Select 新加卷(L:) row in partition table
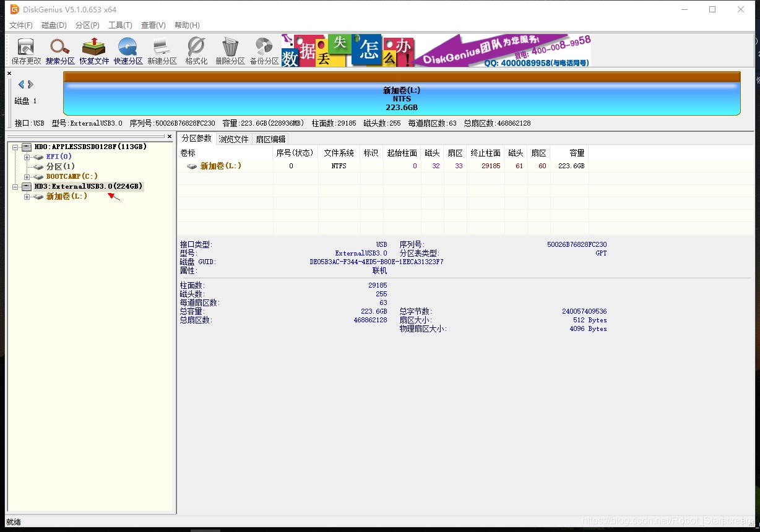The width and height of the screenshot is (760, 532). (x=382, y=166)
